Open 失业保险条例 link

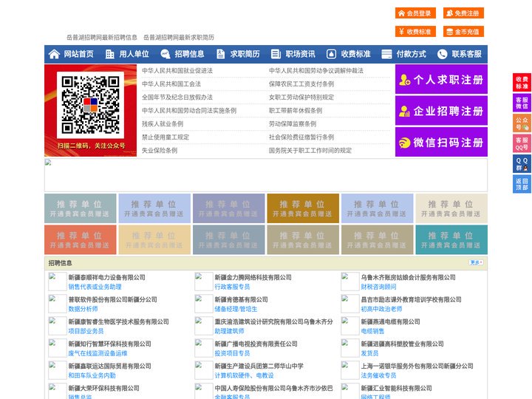160,150
